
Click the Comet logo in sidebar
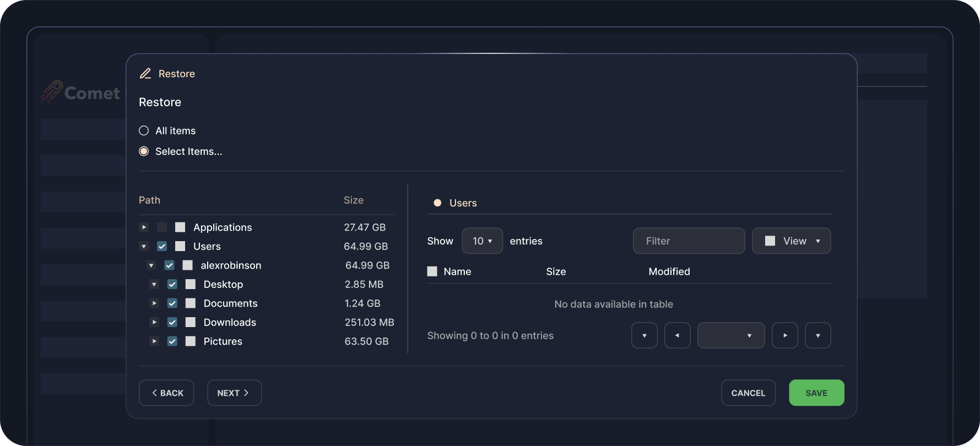pos(80,93)
